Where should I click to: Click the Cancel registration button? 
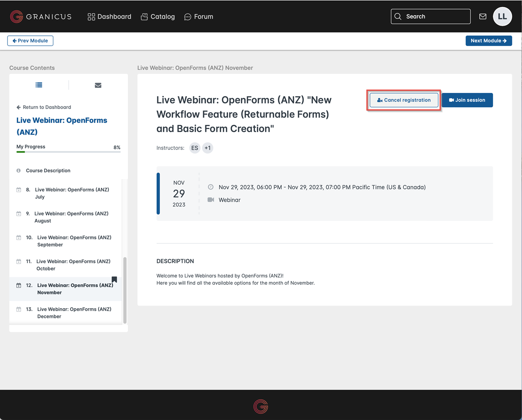click(404, 100)
